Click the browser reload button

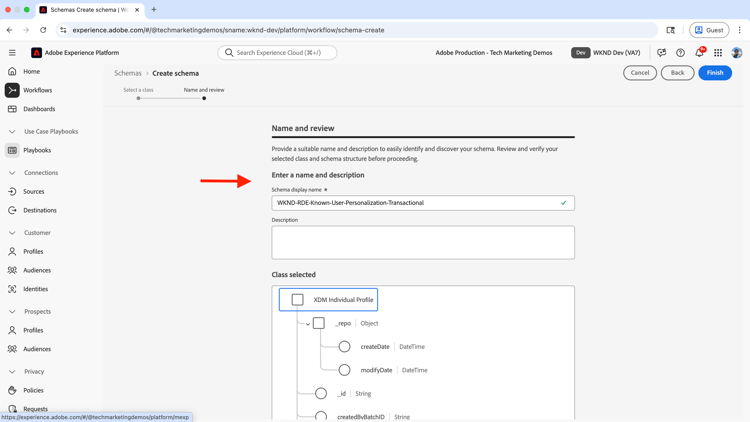(43, 30)
